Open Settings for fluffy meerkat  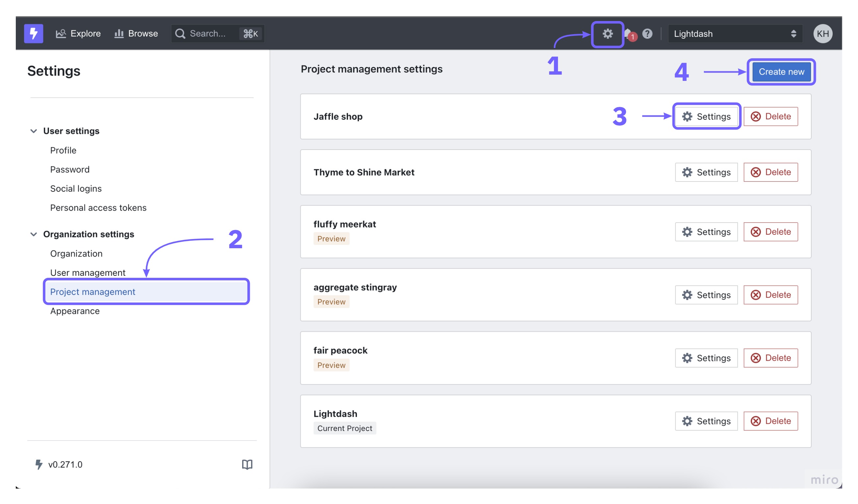[706, 232]
